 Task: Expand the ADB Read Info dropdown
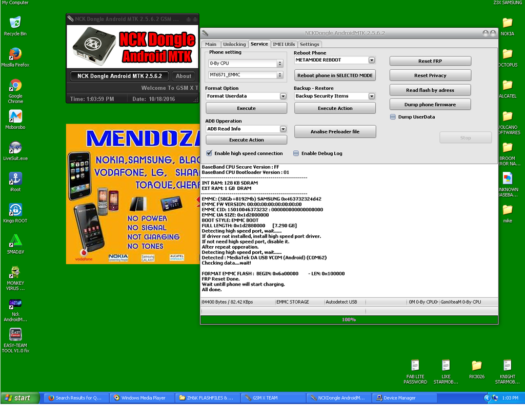[283, 129]
